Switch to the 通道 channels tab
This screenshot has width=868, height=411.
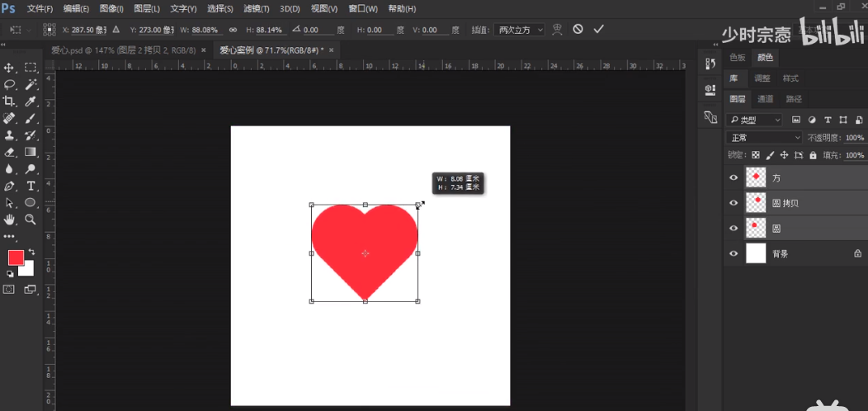pyautogui.click(x=765, y=99)
